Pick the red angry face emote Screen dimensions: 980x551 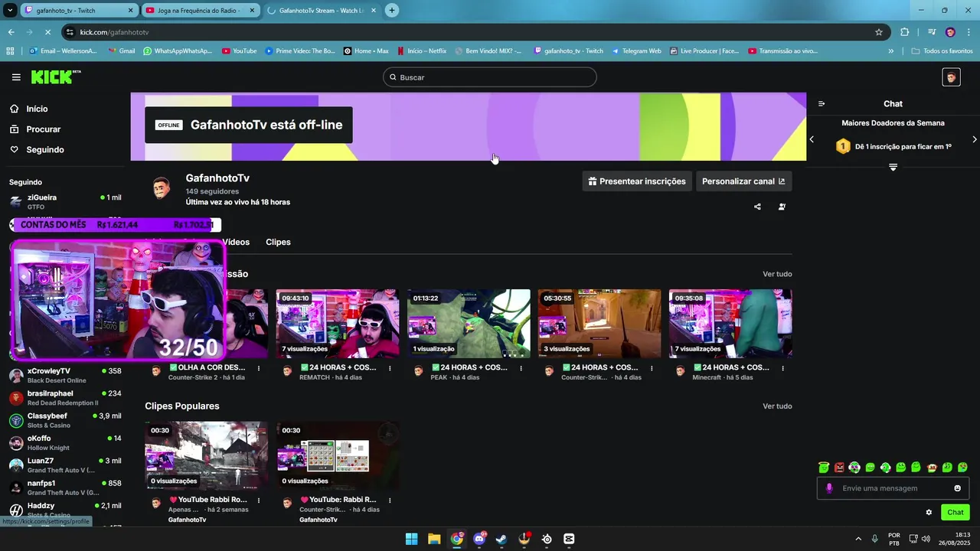[839, 468]
